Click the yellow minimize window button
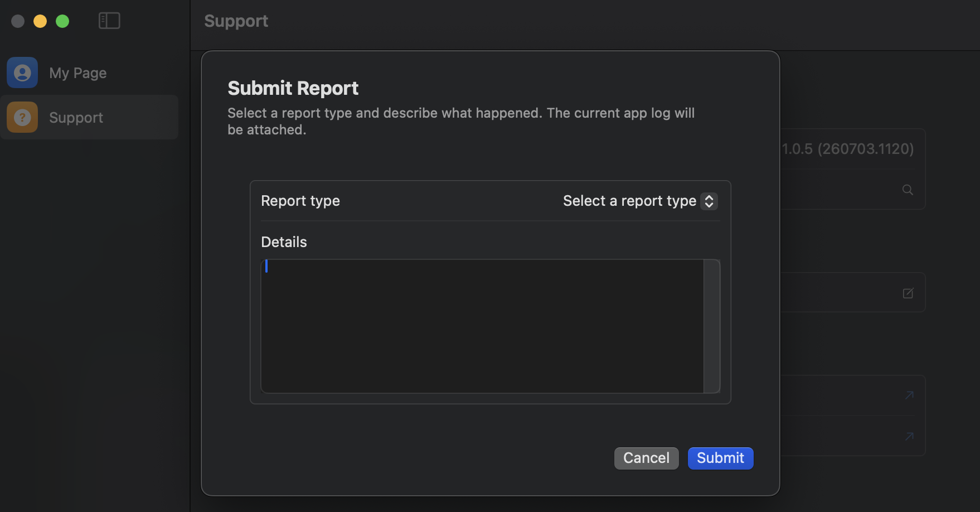This screenshot has width=980, height=512. click(40, 21)
